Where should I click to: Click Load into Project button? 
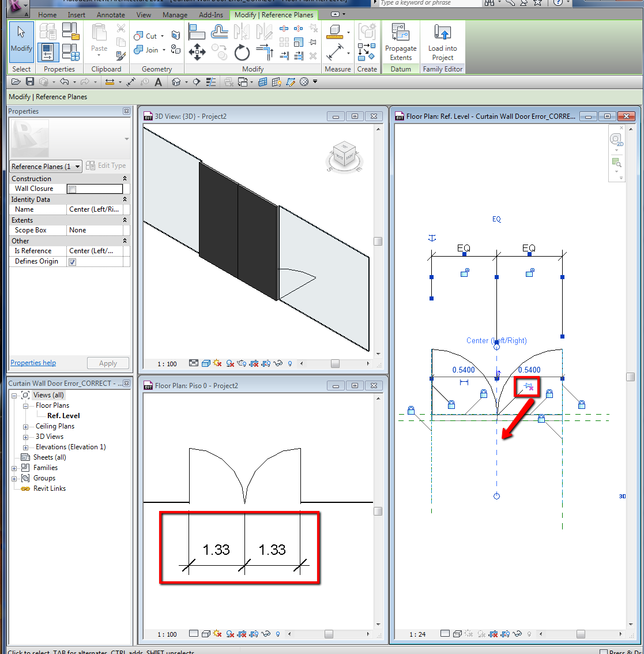443,42
